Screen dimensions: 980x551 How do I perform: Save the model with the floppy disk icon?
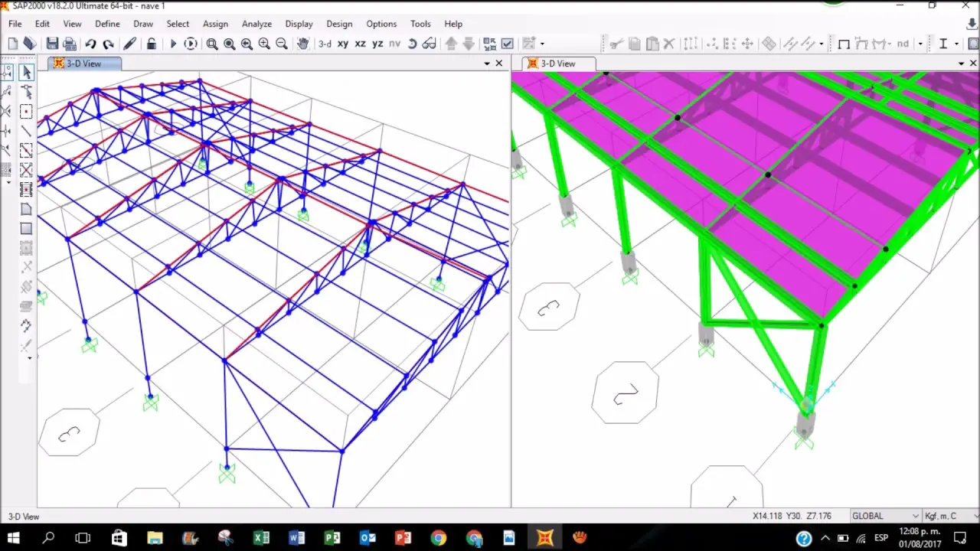[52, 44]
